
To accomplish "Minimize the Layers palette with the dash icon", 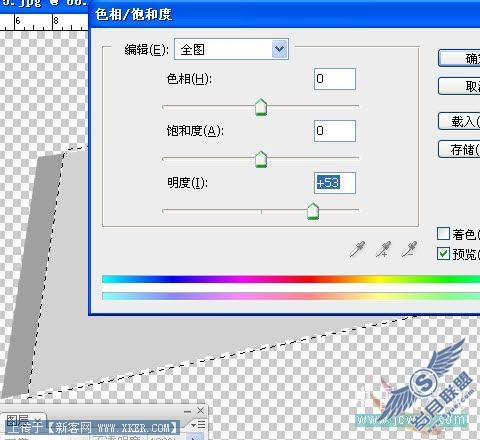I will click(x=188, y=411).
